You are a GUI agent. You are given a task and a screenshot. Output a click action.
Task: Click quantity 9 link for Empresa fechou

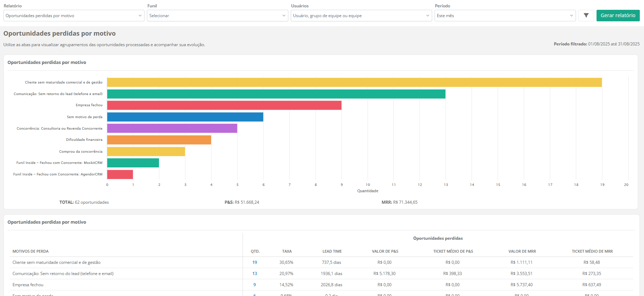(x=255, y=285)
